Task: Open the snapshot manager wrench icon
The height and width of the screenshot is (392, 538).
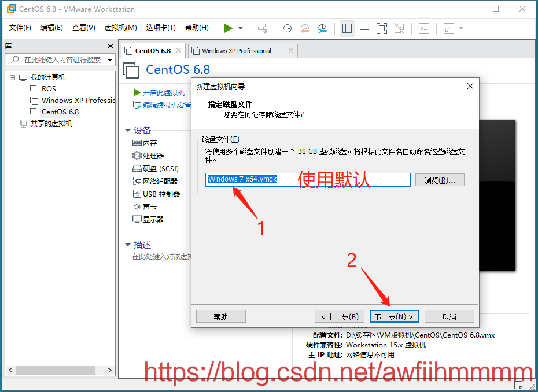Action: [322, 28]
